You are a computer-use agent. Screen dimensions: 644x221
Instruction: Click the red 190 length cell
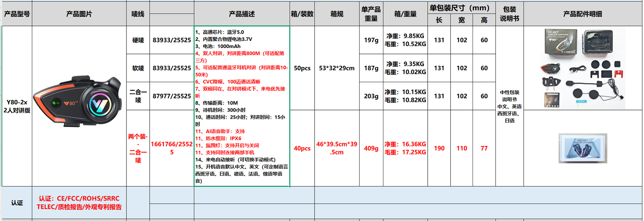click(439, 148)
